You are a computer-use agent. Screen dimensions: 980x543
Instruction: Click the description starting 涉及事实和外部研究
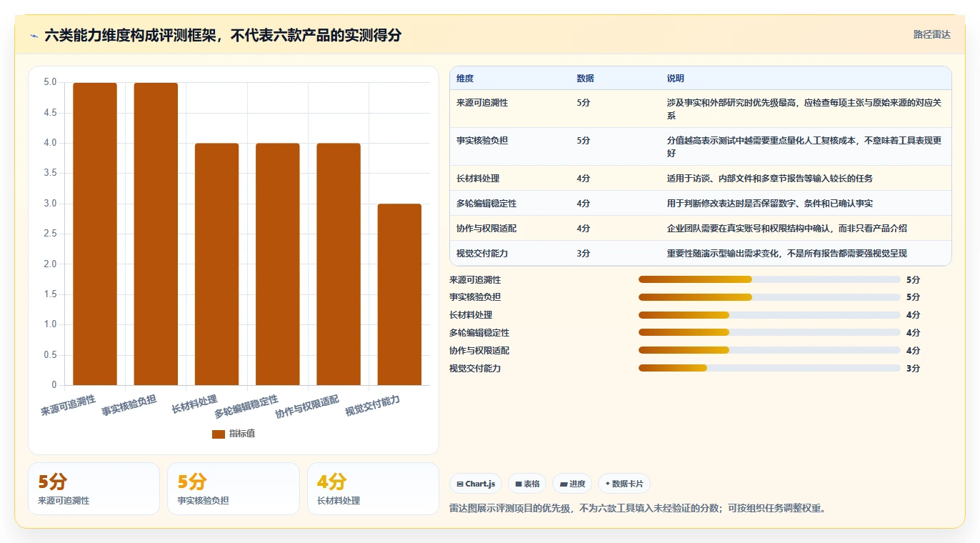(804, 109)
